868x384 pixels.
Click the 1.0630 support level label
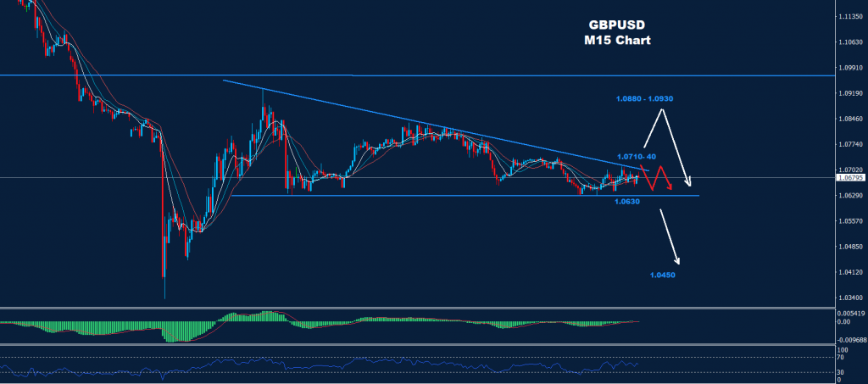click(627, 202)
